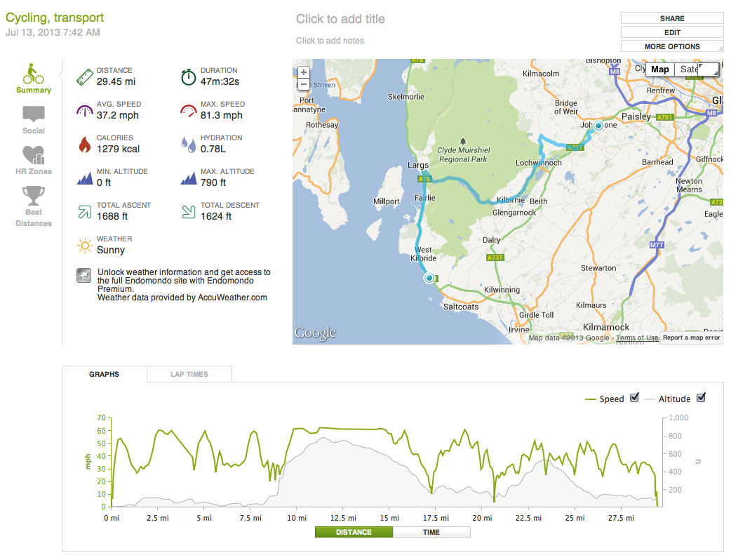Switch to the Lap Times tab
The height and width of the screenshot is (560, 731).
(189, 374)
